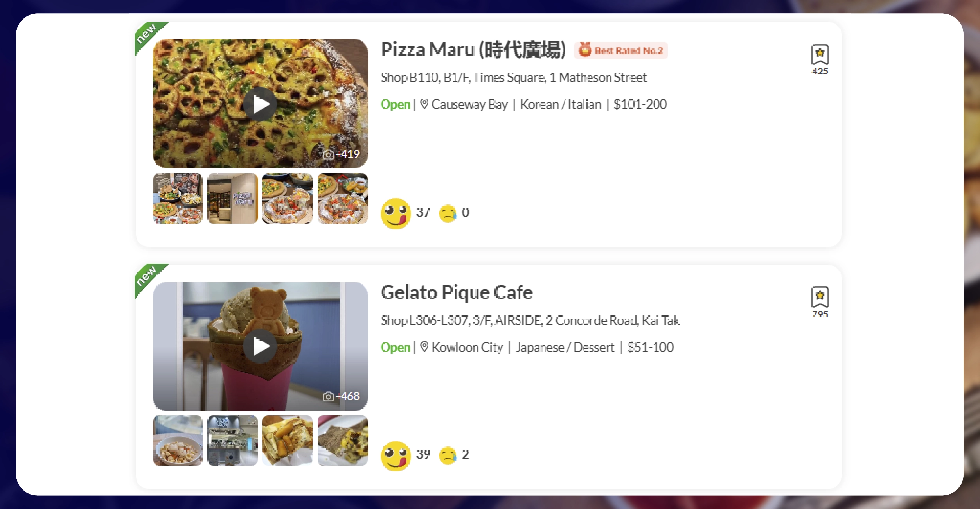980x509 pixels.
Task: Play the Pizza Maru video
Action: (260, 104)
